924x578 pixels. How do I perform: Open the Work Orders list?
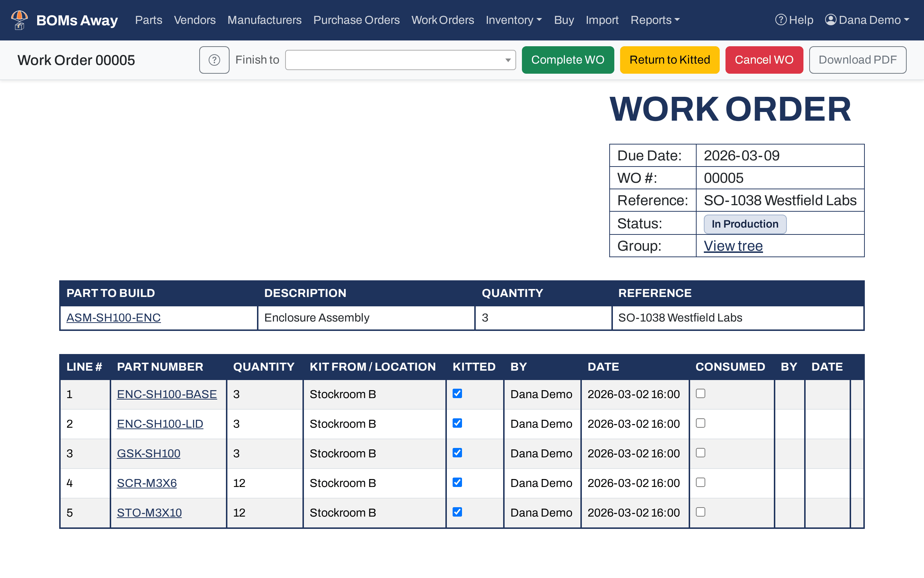pos(443,20)
